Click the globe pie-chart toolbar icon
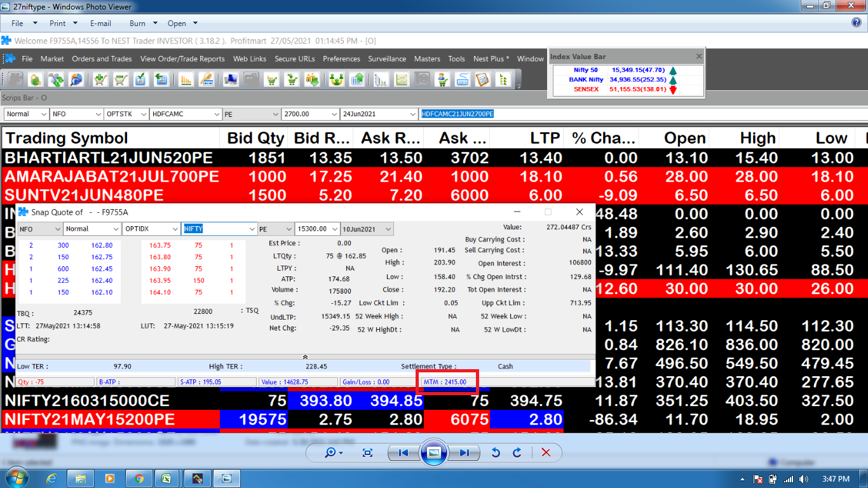868x488 pixels. pos(76,79)
